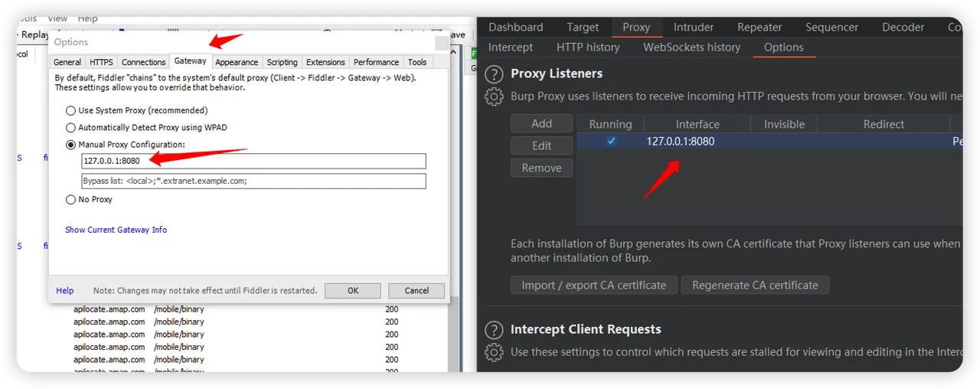This screenshot has width=980, height=389.
Task: Click gear icon beside Intercept Client Requests
Action: tap(495, 352)
